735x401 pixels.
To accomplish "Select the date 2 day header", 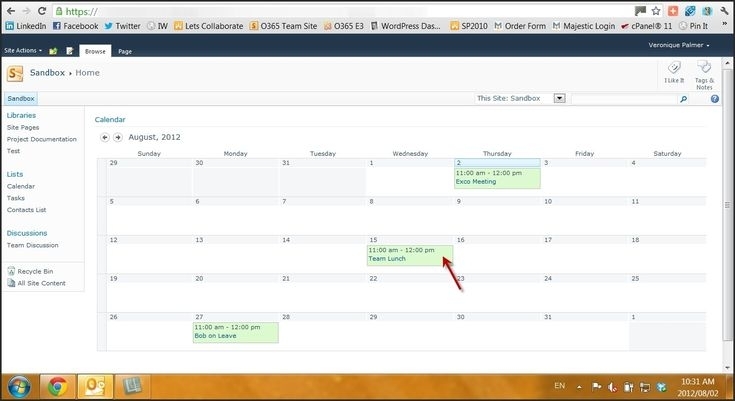I will (497, 163).
